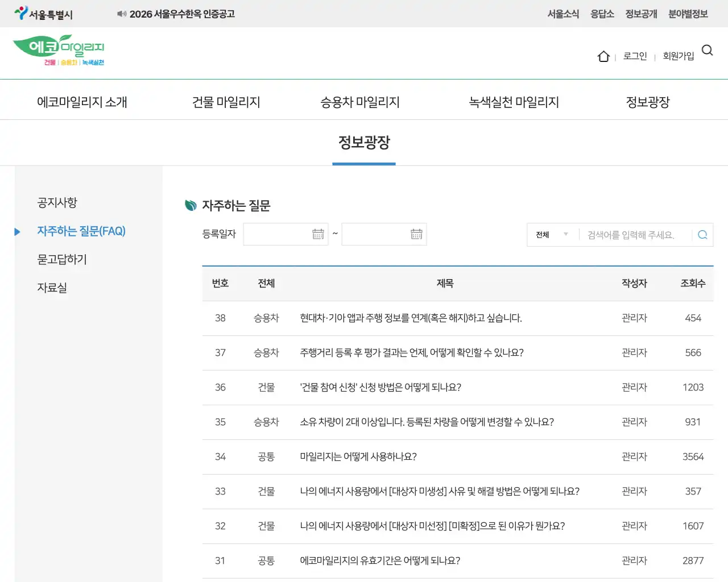Viewport: 728px width, 582px height.
Task: Open 자료실 in the sidebar
Action: (52, 288)
